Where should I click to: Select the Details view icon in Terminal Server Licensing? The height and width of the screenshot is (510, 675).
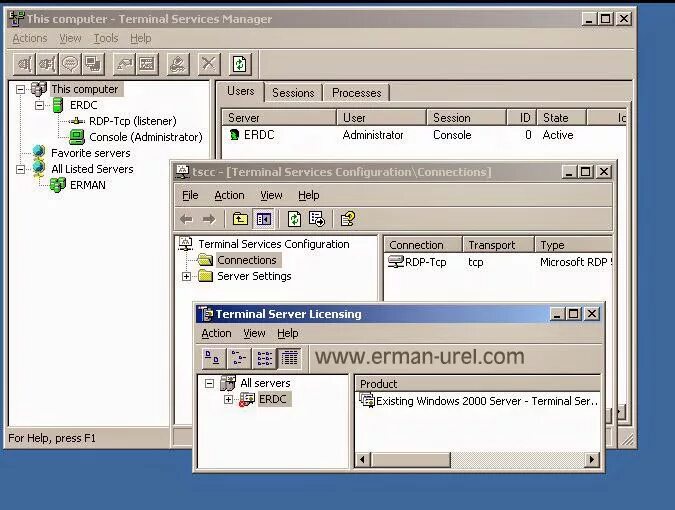coord(290,358)
